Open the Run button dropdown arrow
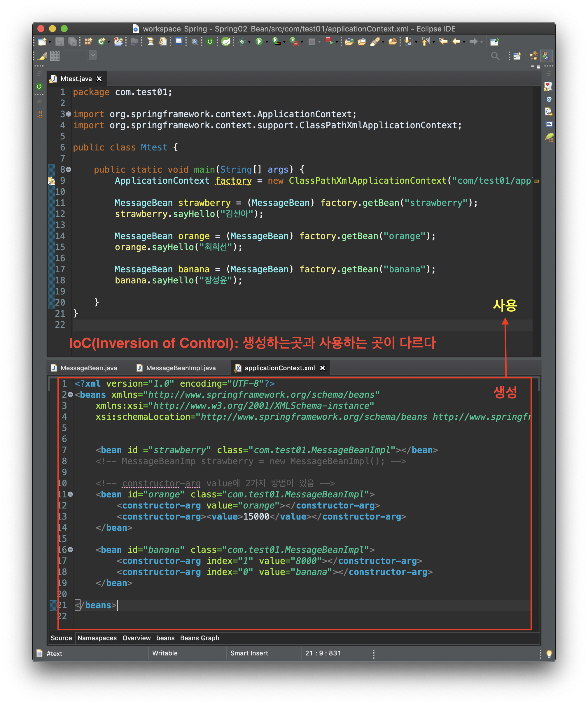This screenshot has height=705, width=588. pos(267,42)
